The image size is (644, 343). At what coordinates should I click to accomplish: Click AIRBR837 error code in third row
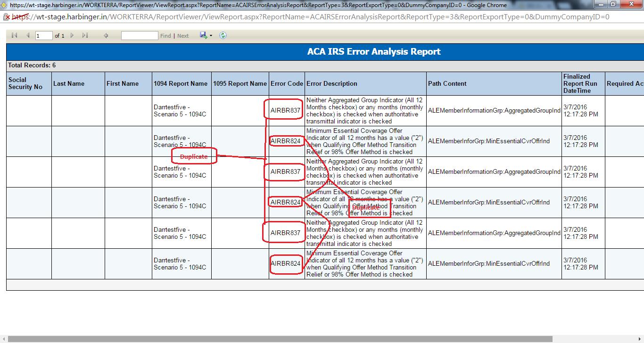pyautogui.click(x=285, y=171)
